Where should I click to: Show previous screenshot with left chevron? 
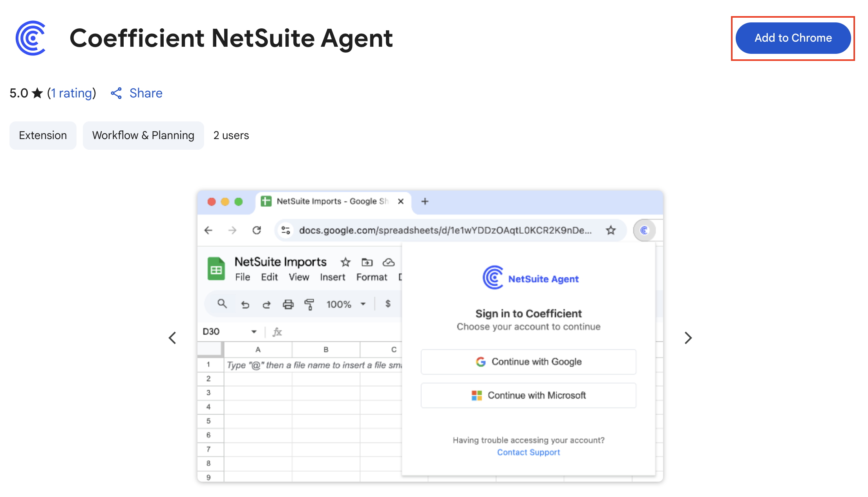(x=172, y=338)
